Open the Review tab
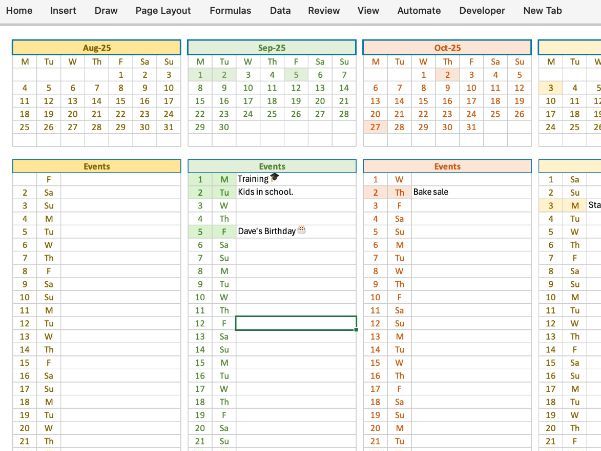Image resolution: width=601 pixels, height=451 pixels. point(324,11)
